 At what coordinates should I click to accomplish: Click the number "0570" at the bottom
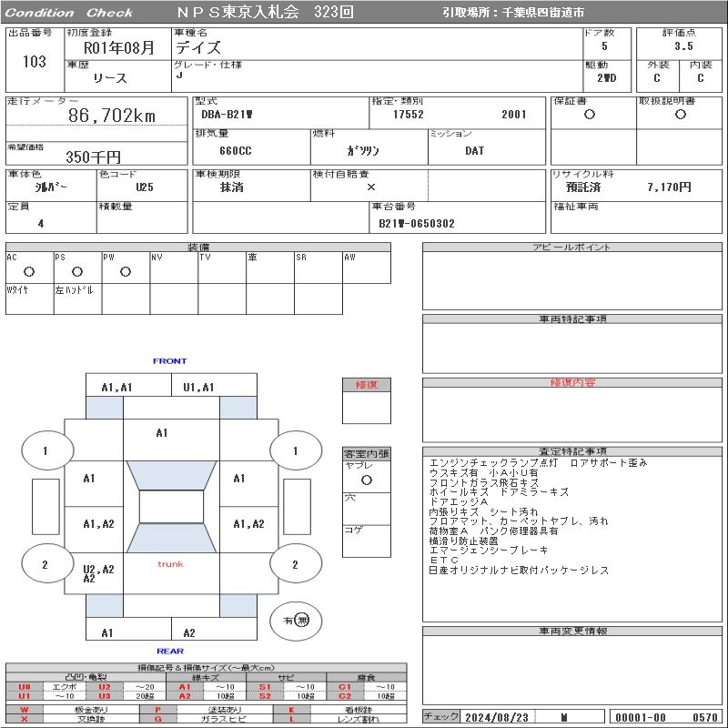704,717
